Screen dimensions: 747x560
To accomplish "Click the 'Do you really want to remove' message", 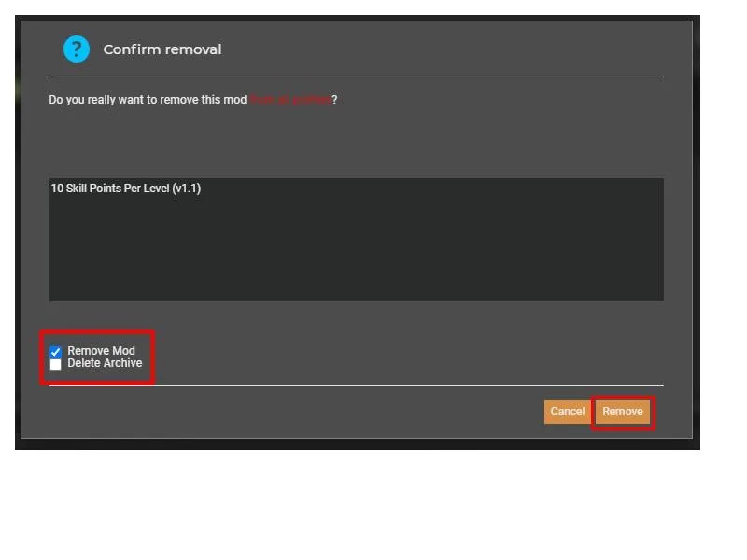I will pos(193,100).
